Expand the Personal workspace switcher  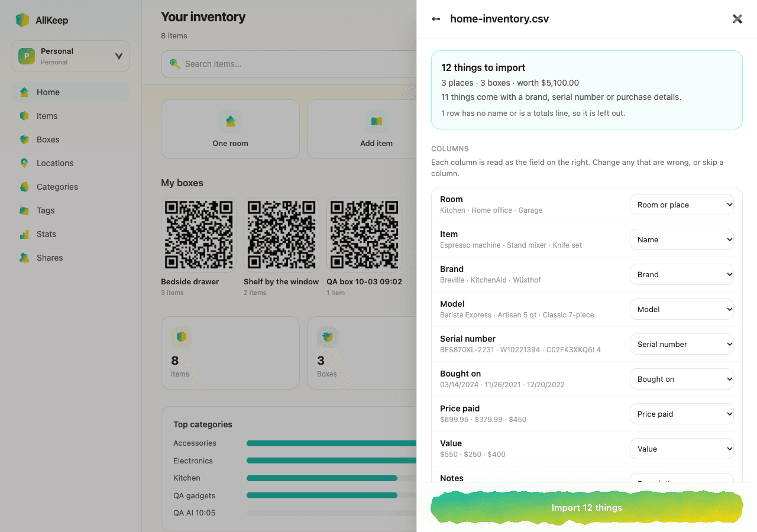pyautogui.click(x=70, y=56)
